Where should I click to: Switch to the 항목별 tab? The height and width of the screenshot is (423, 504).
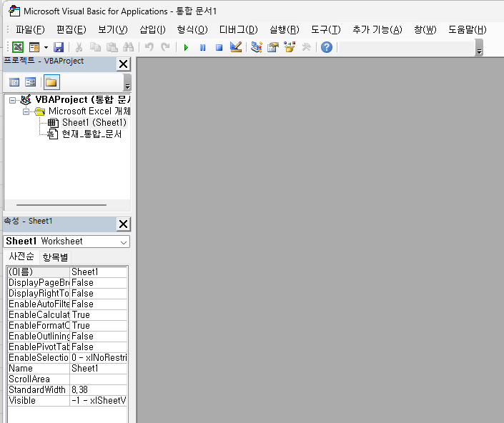pos(55,257)
